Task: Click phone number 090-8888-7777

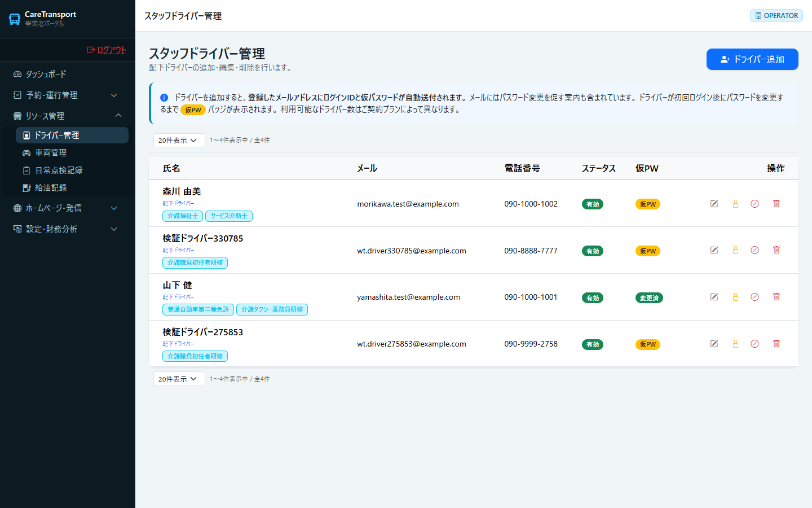Action: [531, 251]
